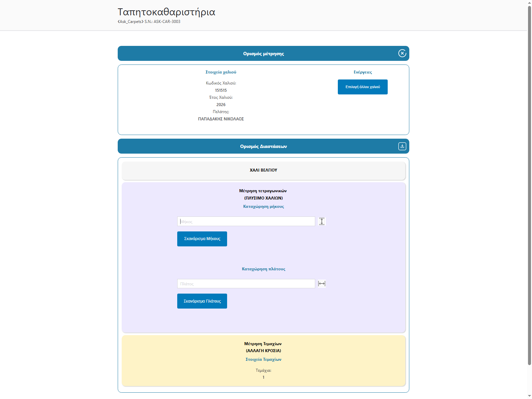Image resolution: width=532 pixels, height=399 pixels.
Task: Click the (ΠΛΥΣΙΜΟ ΧΑΛΙΩΝ) text
Action: [264, 198]
